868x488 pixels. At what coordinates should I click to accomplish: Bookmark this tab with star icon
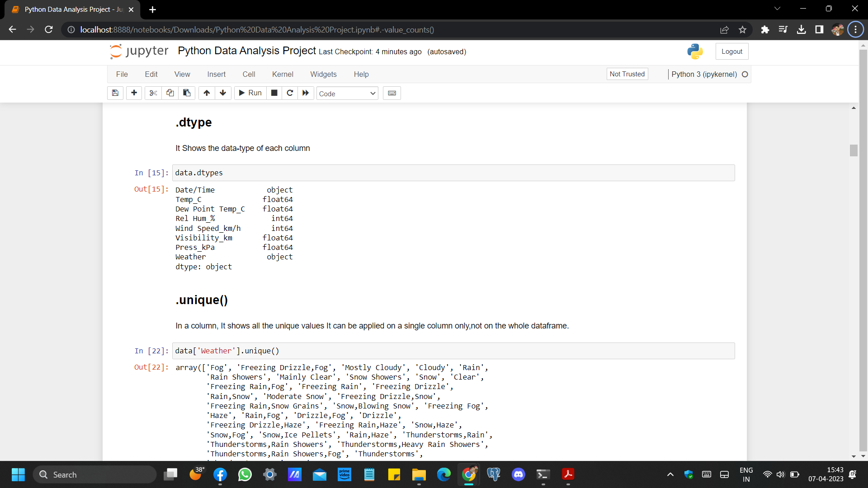742,30
